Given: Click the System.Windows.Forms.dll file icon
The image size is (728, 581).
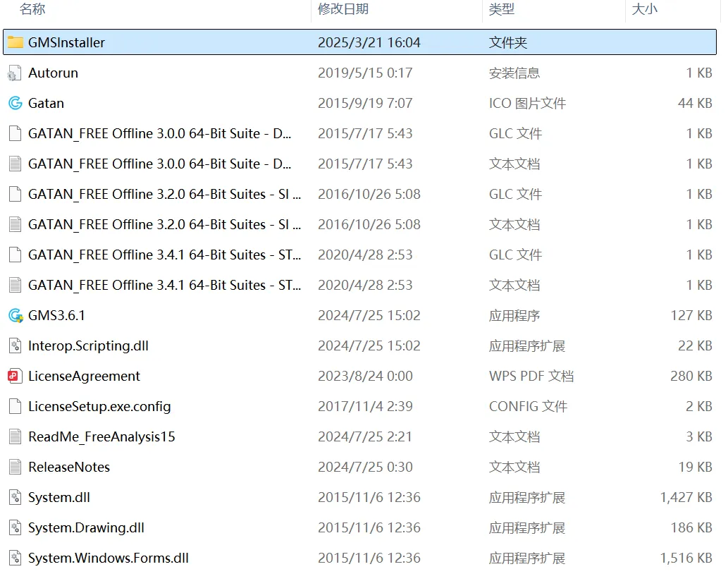Looking at the screenshot, I should pyautogui.click(x=16, y=558).
